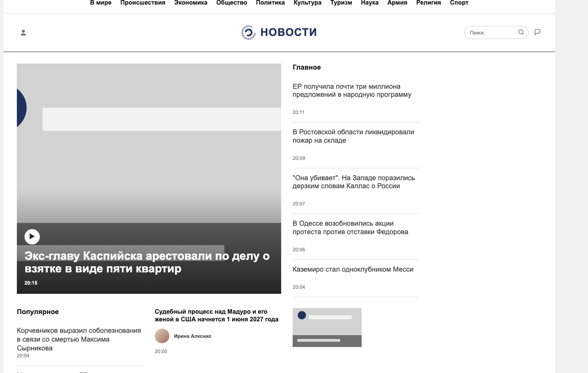Click the Популярное heading
Viewport: 588px width, 373px height.
tap(38, 312)
